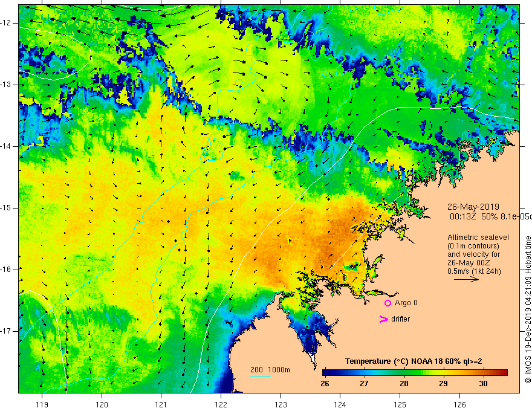Click the dark blue 26° end of colorbar
Viewport: 532px width, 411px height.
(326, 372)
